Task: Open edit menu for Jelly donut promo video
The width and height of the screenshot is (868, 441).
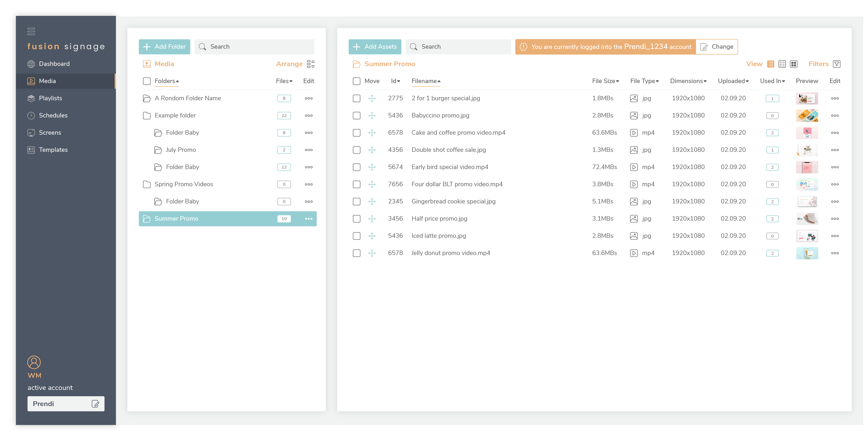Action: [x=835, y=253]
